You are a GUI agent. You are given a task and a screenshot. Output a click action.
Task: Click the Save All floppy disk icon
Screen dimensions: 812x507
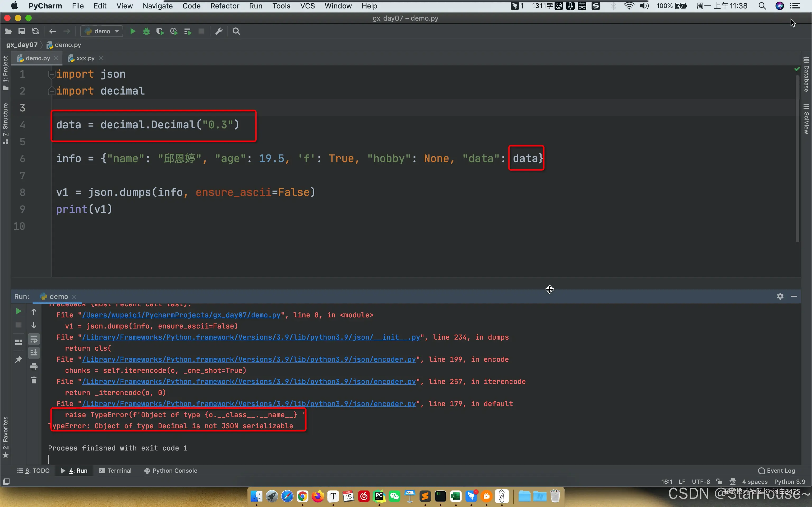21,31
